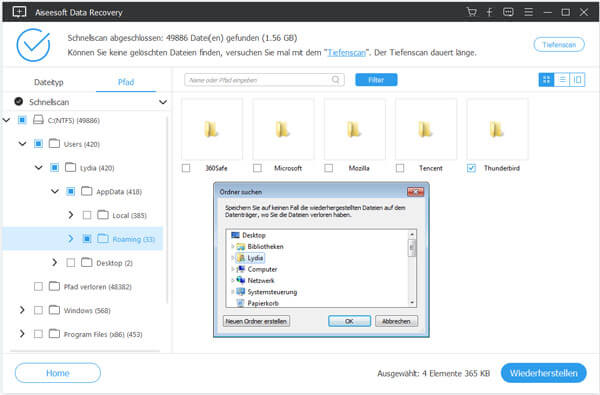Collapse the Lydia (420) tree node
600x395 pixels.
point(39,168)
